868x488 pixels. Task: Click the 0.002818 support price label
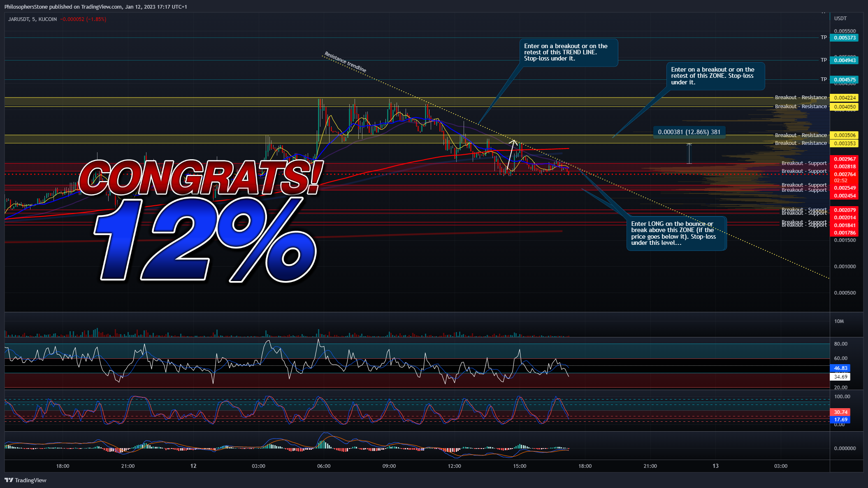click(844, 167)
